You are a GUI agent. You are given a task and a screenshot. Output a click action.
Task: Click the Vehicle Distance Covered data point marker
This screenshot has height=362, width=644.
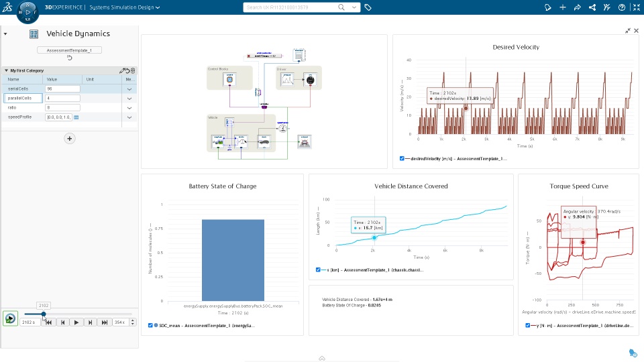[x=374, y=237]
